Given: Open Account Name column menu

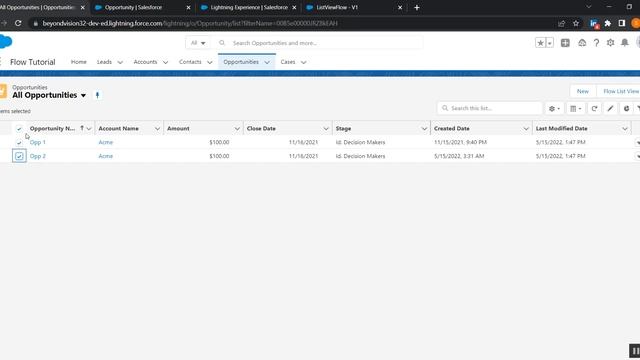Looking at the screenshot, I should click(x=157, y=129).
